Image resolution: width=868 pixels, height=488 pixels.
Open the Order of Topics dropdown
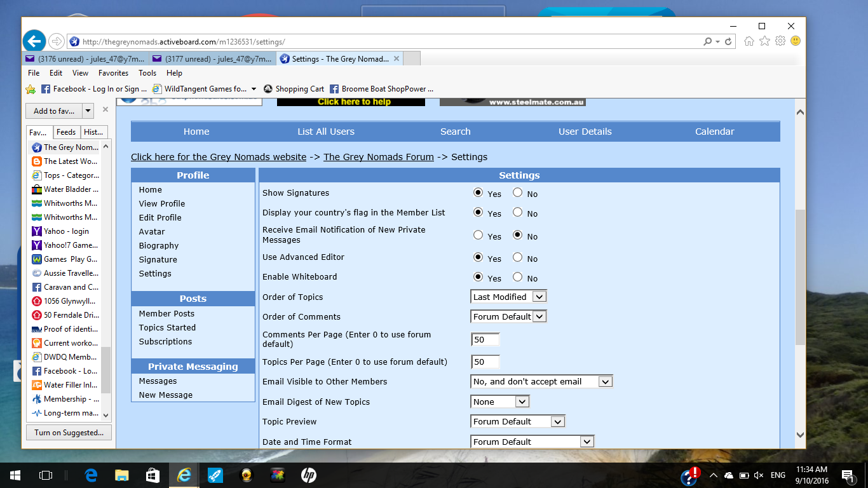(x=539, y=297)
